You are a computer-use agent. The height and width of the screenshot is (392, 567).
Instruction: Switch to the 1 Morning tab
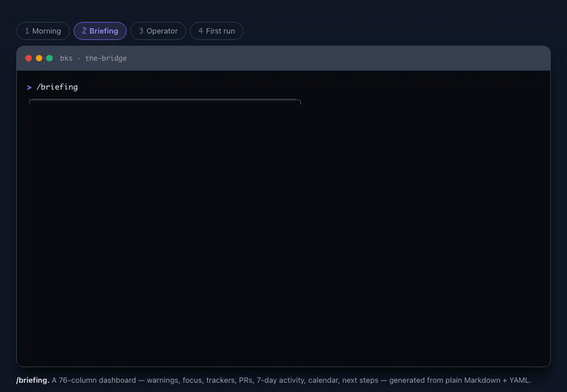coord(43,31)
